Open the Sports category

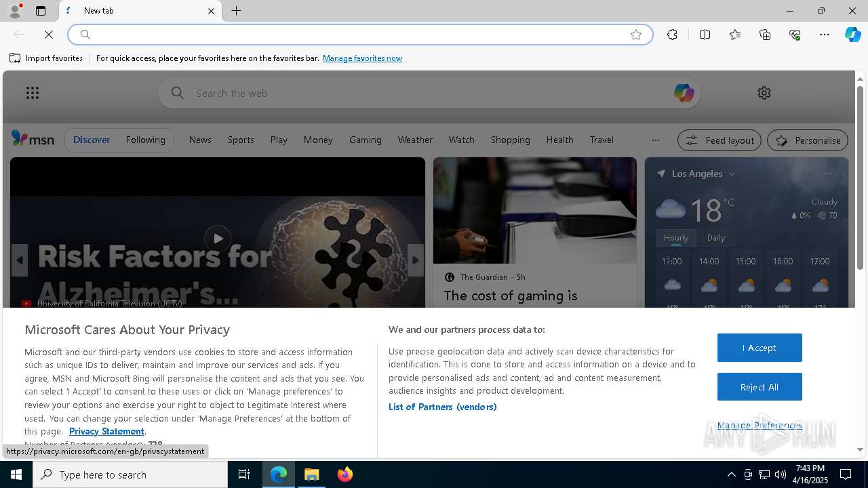[x=241, y=140]
